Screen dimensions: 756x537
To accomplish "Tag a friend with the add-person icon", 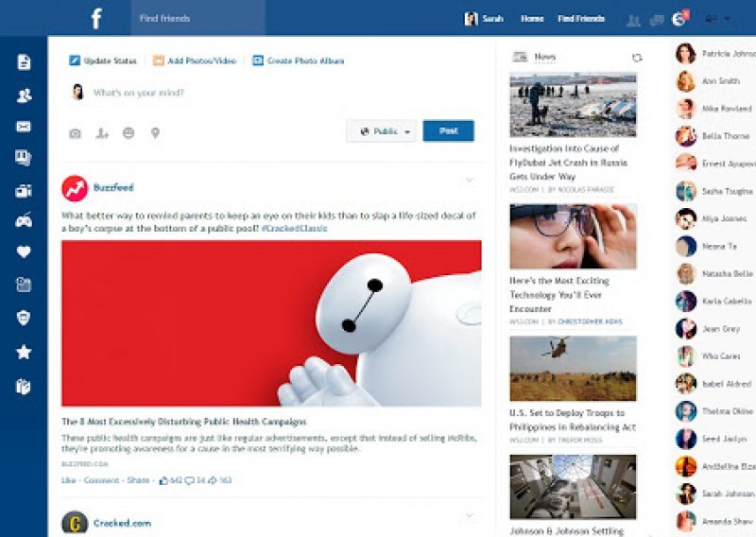I will [x=102, y=133].
